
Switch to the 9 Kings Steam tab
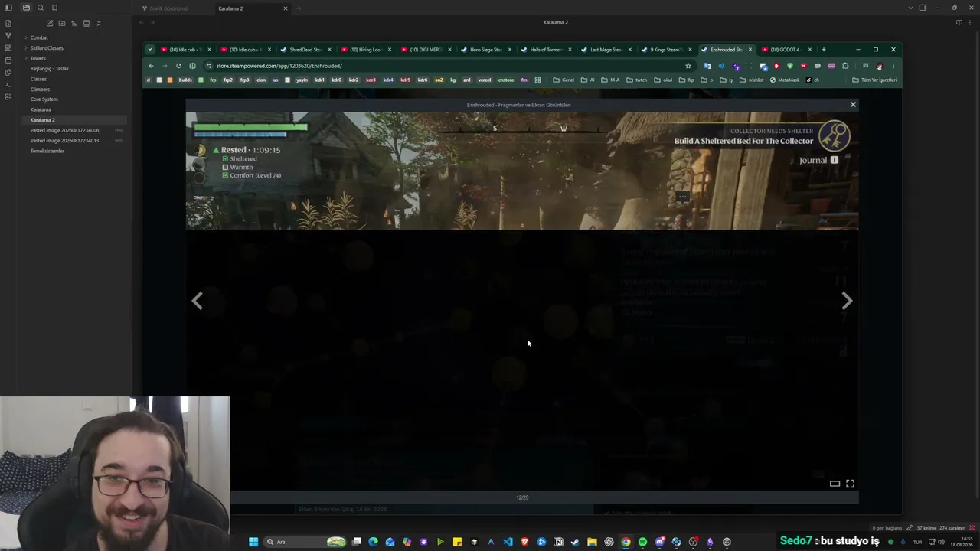(x=666, y=50)
